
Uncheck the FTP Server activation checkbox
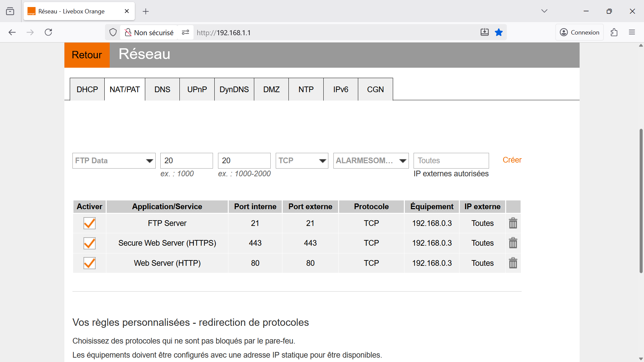pyautogui.click(x=90, y=223)
